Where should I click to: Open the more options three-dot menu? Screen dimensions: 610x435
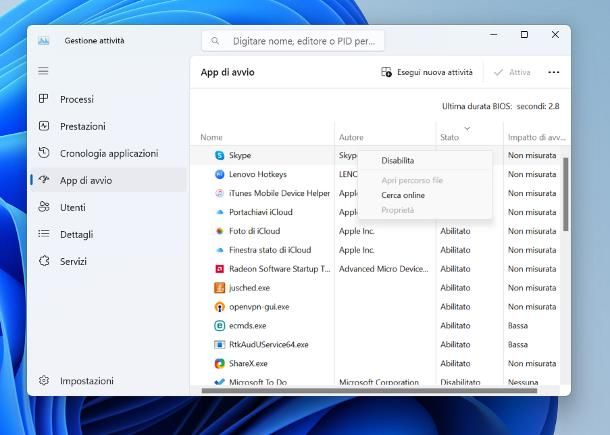click(x=553, y=72)
